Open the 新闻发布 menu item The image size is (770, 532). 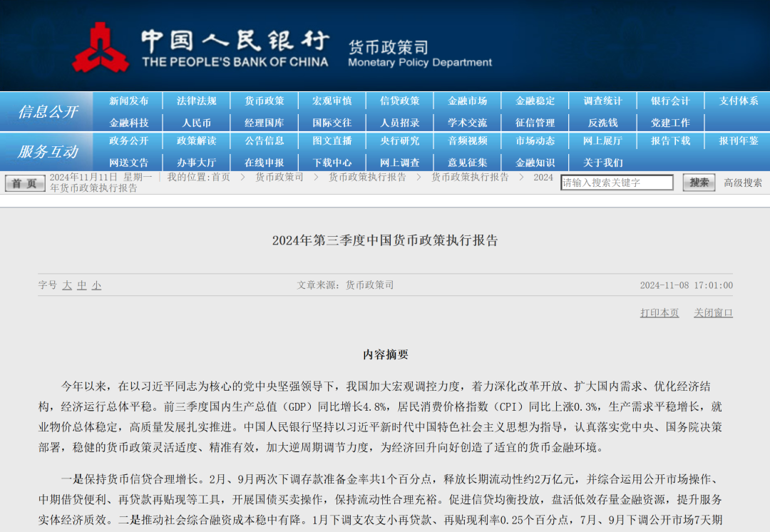point(128,101)
